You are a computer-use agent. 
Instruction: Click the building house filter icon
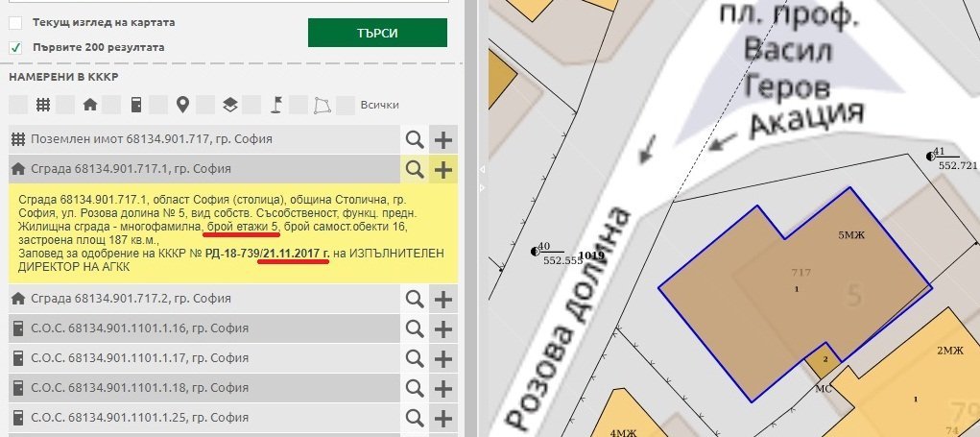click(x=89, y=105)
